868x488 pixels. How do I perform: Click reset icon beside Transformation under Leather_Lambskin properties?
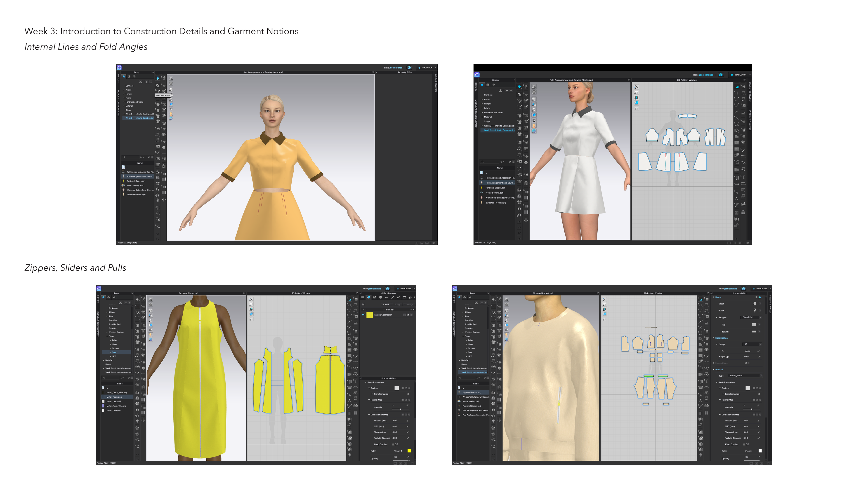[408, 394]
